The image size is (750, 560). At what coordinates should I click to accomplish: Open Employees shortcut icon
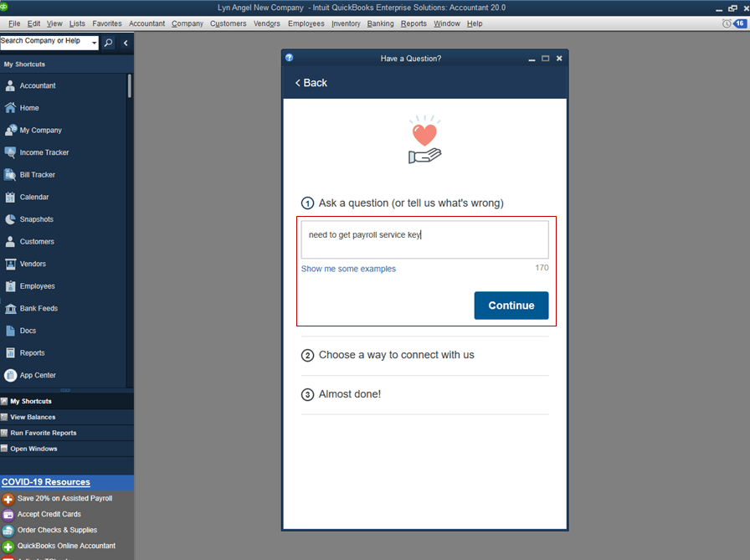pyautogui.click(x=10, y=286)
